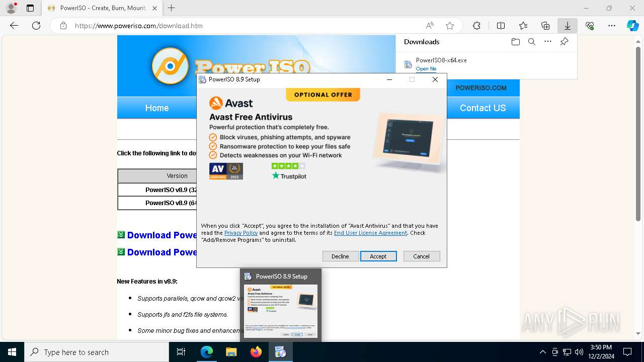Open the End User License Agreement link

pyautogui.click(x=370, y=233)
